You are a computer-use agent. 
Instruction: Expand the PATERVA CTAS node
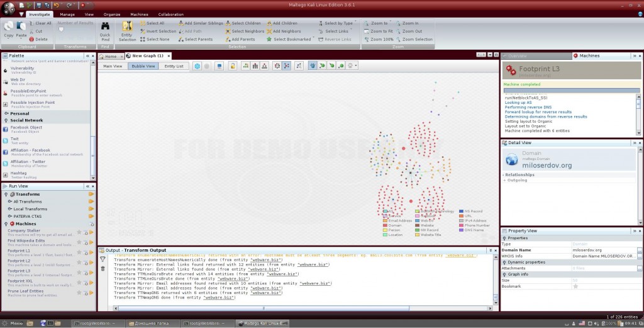10,216
